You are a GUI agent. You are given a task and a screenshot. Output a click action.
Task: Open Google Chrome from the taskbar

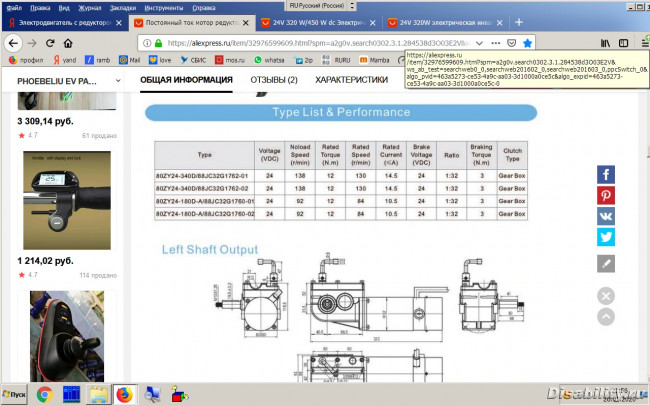tap(45, 393)
